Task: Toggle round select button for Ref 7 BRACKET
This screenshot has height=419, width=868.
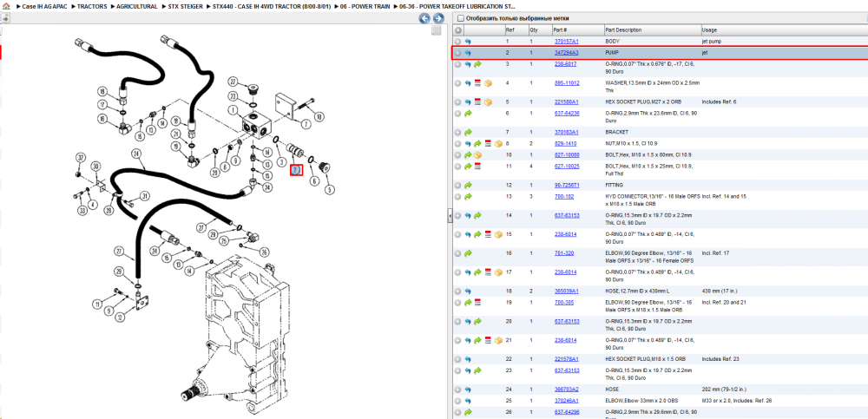Action: point(457,132)
